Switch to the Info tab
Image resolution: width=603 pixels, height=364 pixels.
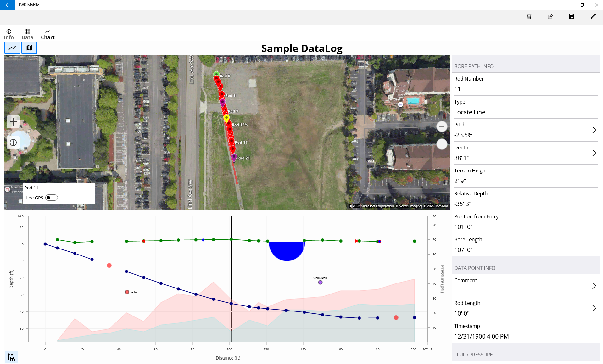click(9, 34)
